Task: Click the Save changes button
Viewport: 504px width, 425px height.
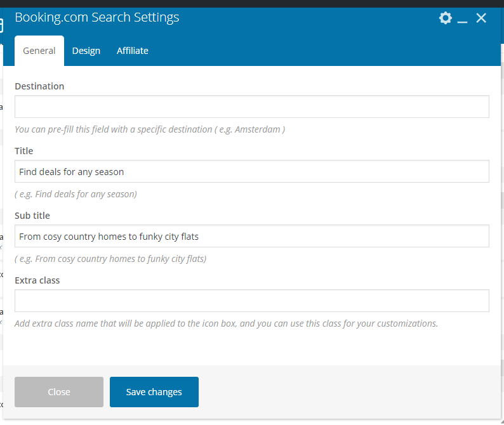Action: pos(154,392)
